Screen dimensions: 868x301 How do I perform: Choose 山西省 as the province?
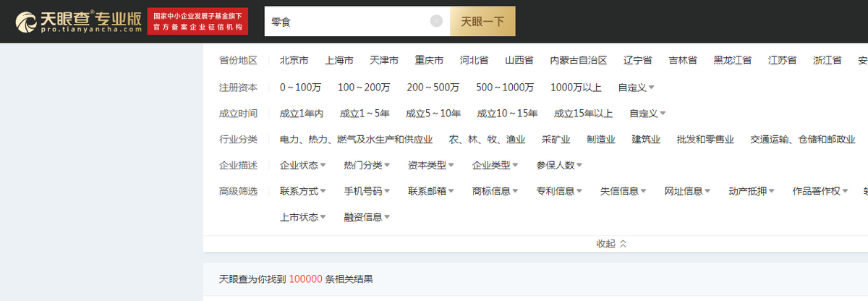[519, 61]
